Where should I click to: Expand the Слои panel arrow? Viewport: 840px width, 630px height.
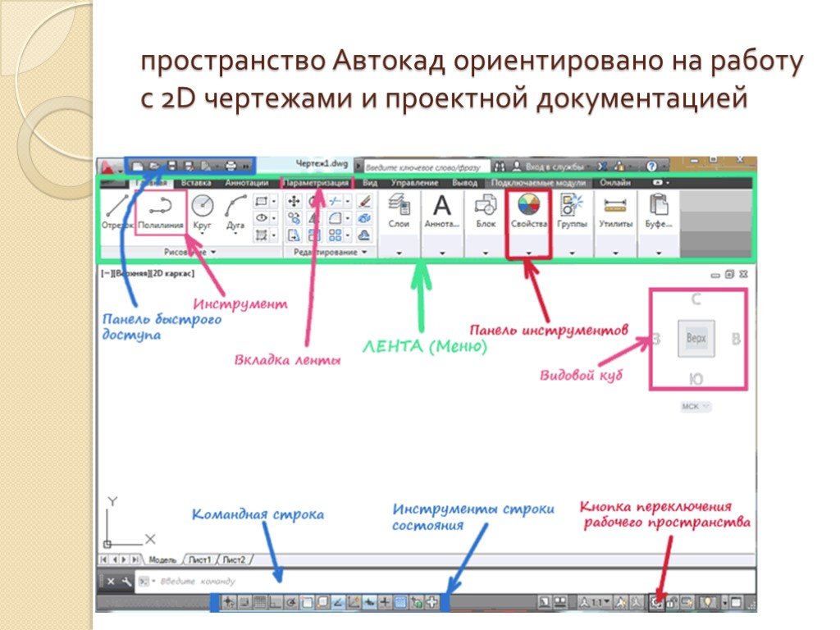coord(399,253)
